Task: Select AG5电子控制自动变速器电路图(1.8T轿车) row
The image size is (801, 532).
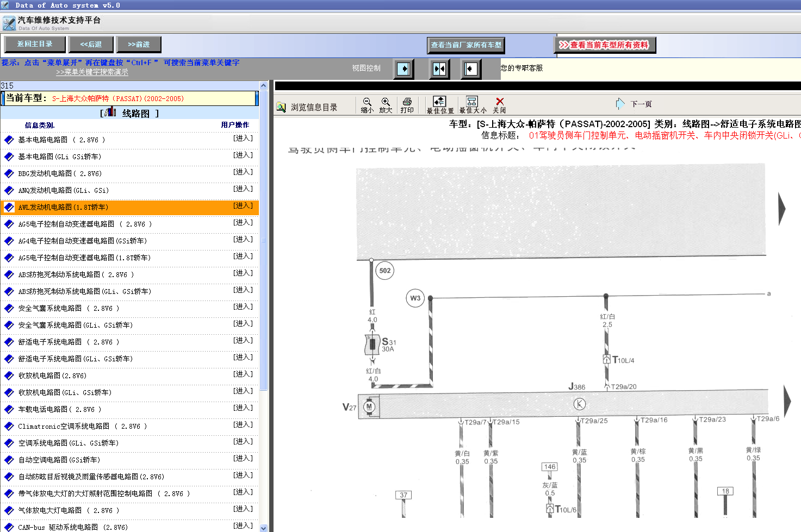Action: click(x=129, y=258)
